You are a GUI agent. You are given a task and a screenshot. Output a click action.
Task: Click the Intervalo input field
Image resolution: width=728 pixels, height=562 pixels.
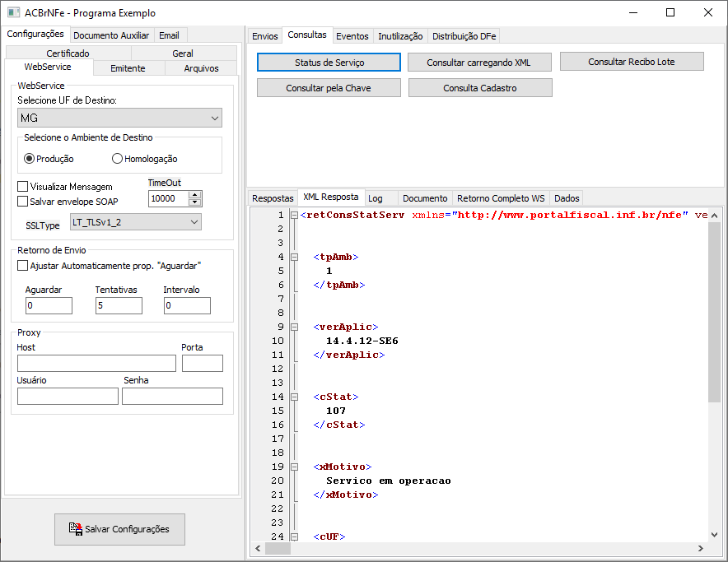pyautogui.click(x=187, y=305)
